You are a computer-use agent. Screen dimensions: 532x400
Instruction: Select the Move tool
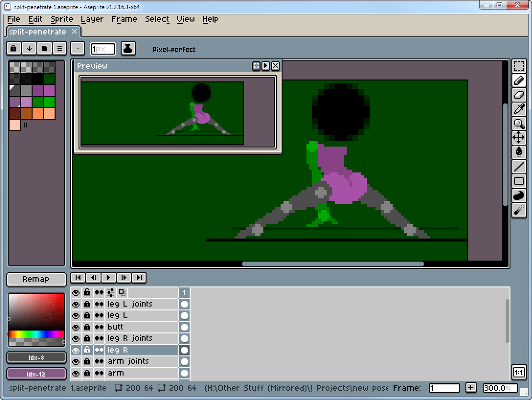[519, 138]
